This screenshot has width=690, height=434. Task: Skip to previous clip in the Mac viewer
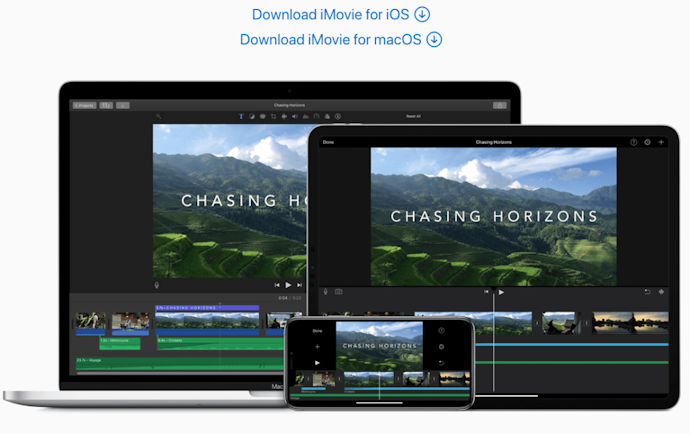tap(277, 285)
